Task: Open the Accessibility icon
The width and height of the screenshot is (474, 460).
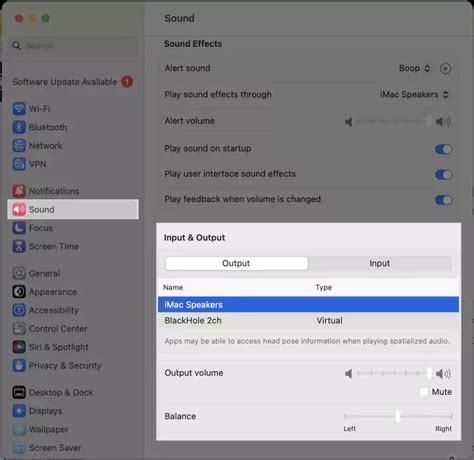Action: pos(19,310)
